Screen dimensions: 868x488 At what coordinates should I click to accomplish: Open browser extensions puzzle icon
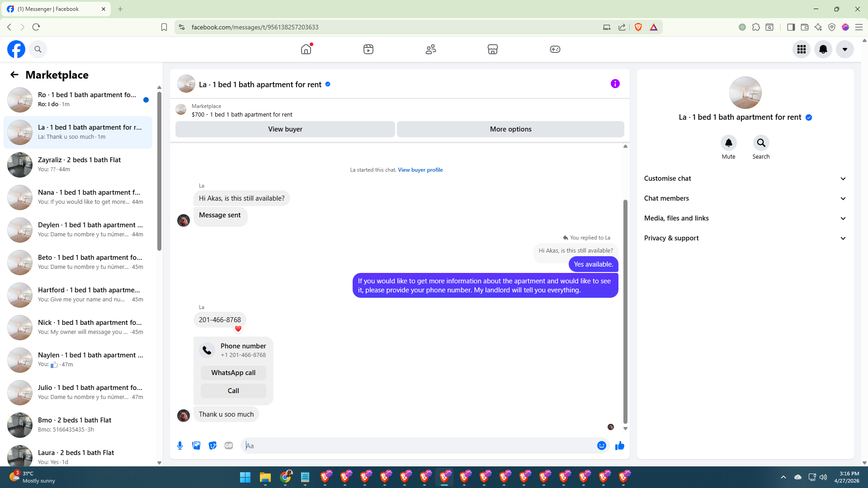[x=756, y=27]
